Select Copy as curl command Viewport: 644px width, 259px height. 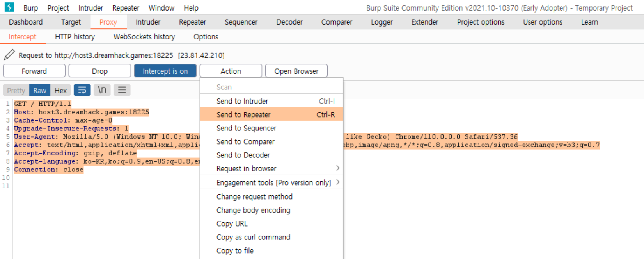coord(271,237)
